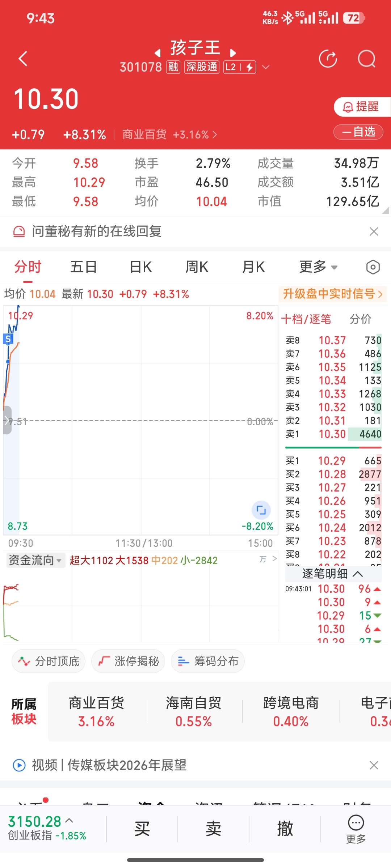This screenshot has height=868, width=391.
Task: Open 升级盘中实时信号 promotion
Action: pyautogui.click(x=333, y=294)
